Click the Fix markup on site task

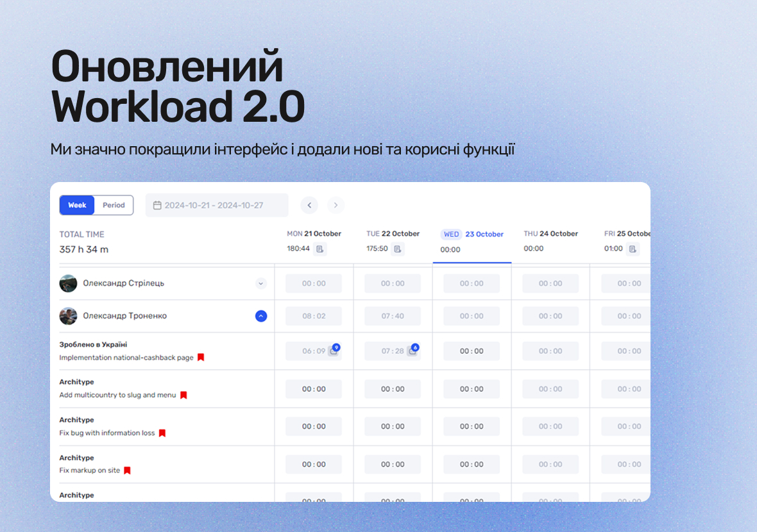pos(90,470)
